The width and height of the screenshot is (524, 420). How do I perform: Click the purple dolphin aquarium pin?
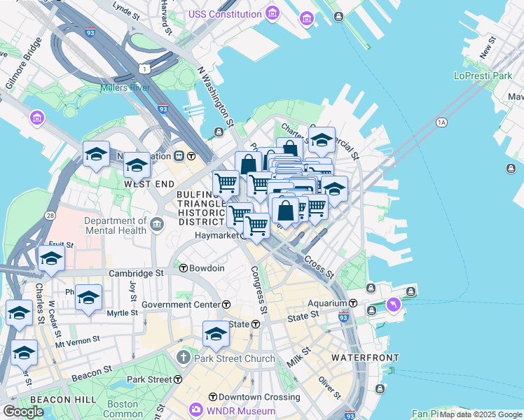[394, 305]
